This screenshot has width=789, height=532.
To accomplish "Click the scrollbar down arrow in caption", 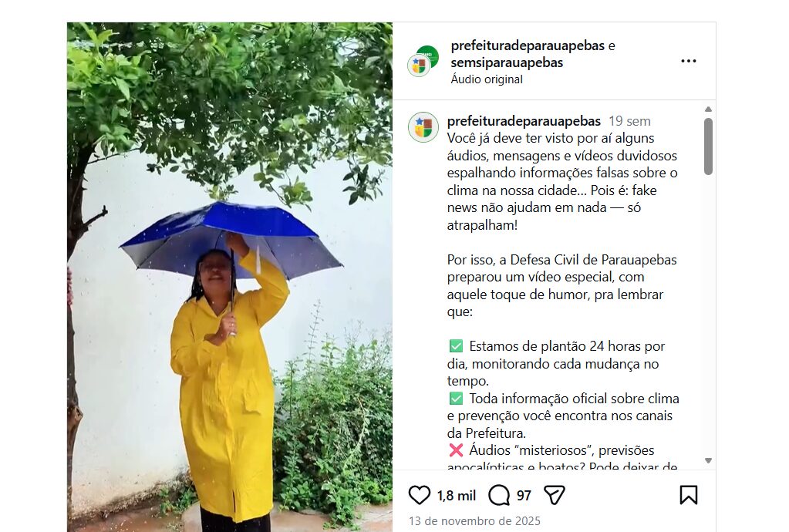I will point(708,460).
